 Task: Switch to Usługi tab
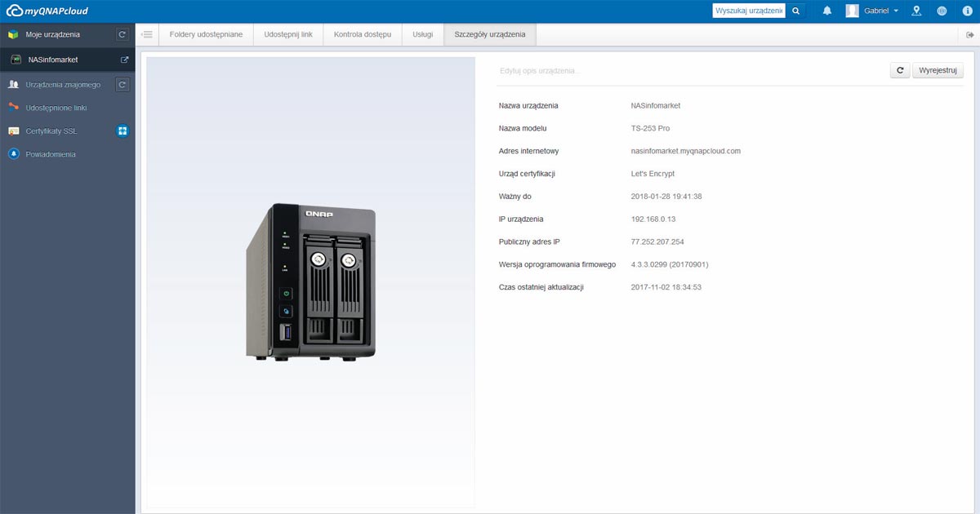click(x=423, y=34)
